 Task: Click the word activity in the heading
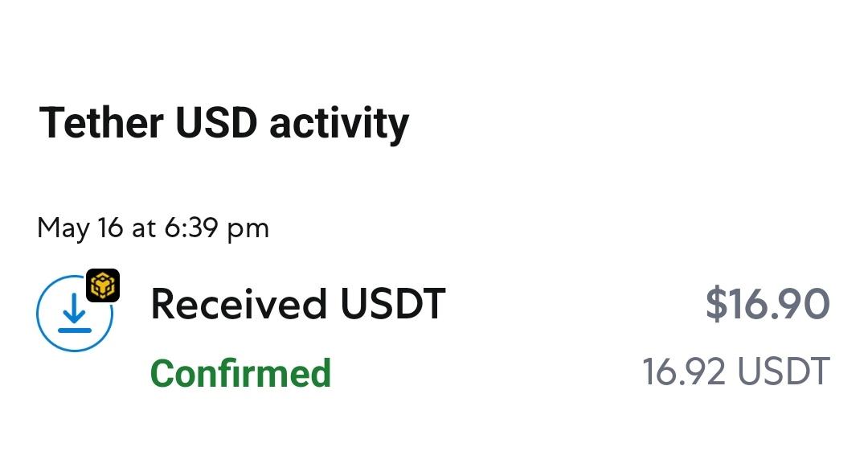tap(339, 124)
